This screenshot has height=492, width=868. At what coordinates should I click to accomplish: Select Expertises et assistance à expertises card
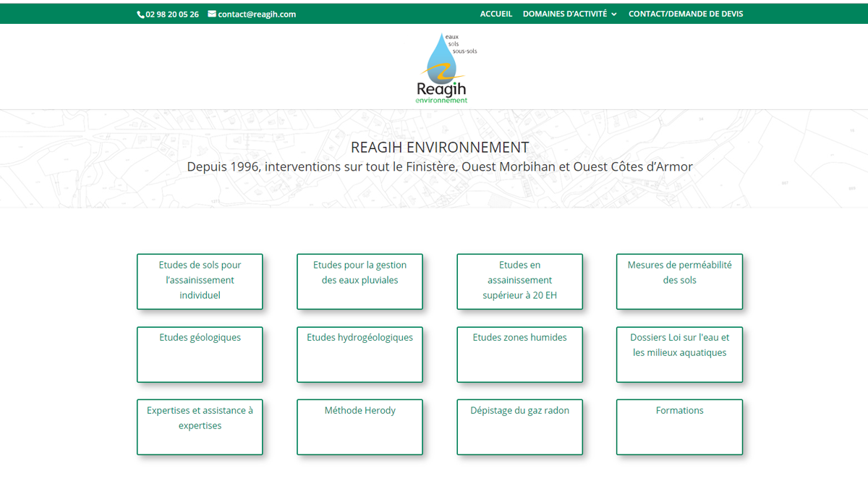[x=200, y=427]
